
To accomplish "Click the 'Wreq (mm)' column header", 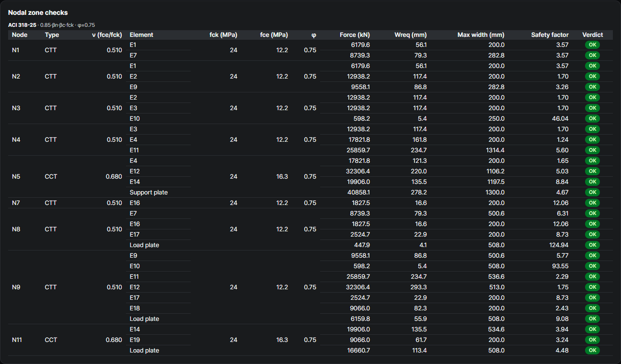I will pyautogui.click(x=411, y=35).
